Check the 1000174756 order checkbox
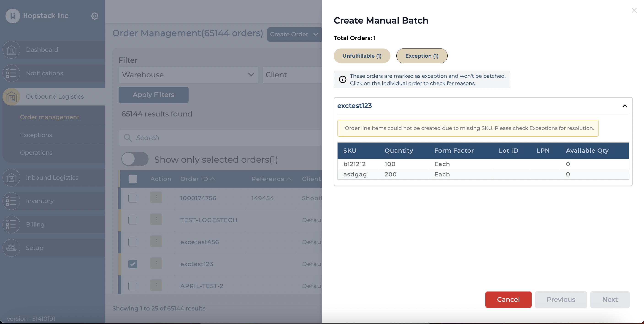The image size is (644, 324). click(133, 197)
